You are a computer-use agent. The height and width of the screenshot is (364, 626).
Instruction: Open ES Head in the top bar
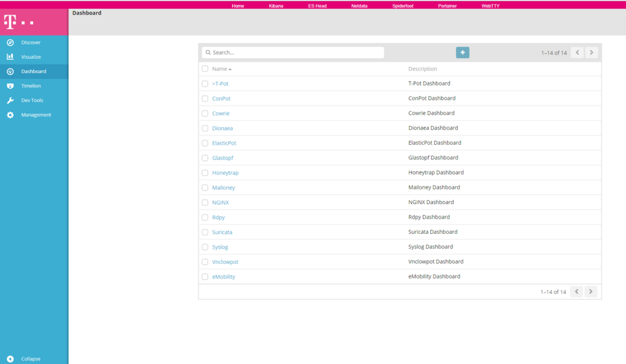pyautogui.click(x=317, y=6)
